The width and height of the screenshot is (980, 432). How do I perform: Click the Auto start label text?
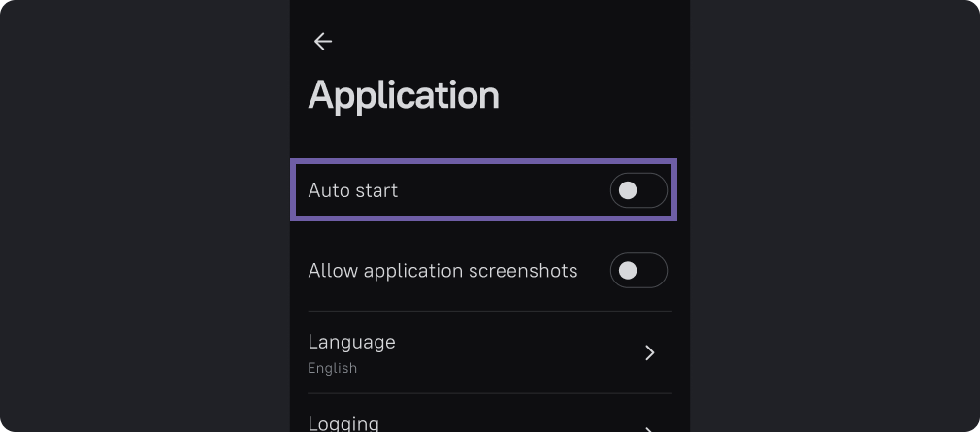pos(353,190)
